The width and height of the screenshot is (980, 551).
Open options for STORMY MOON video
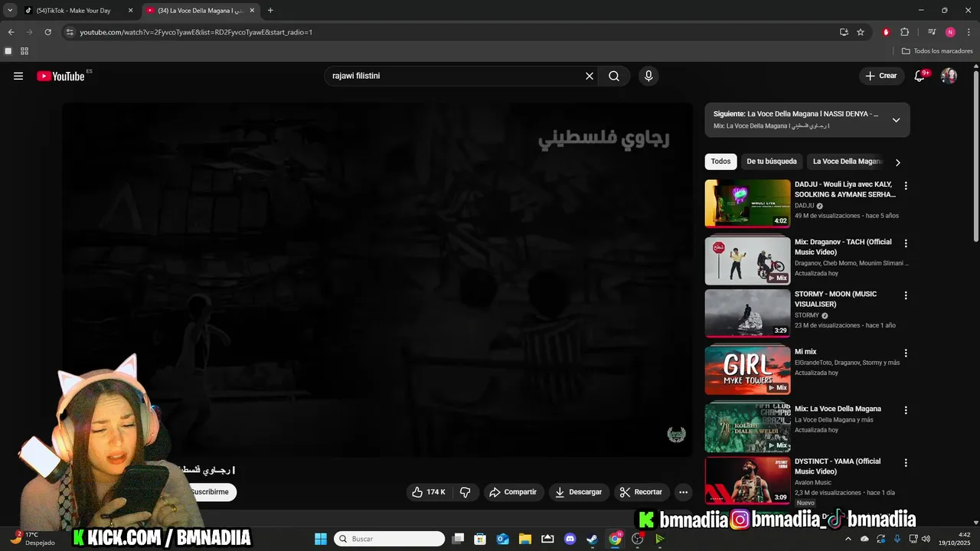point(906,295)
